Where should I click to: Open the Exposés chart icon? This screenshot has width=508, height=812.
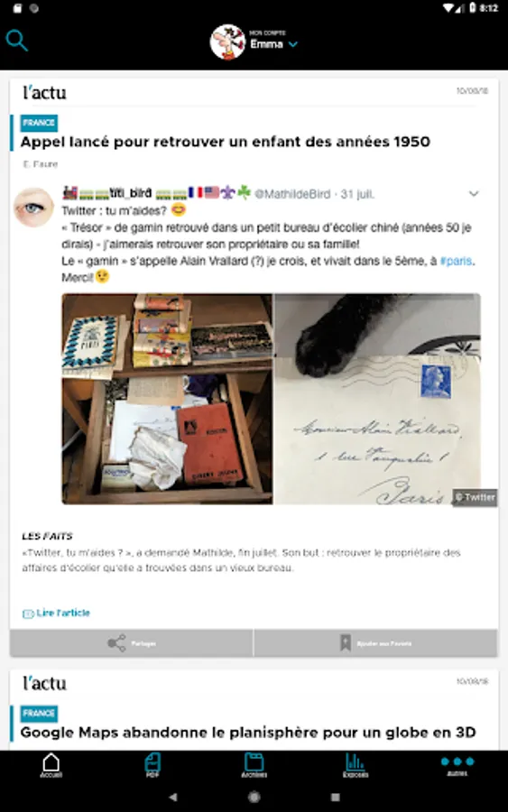pyautogui.click(x=356, y=765)
